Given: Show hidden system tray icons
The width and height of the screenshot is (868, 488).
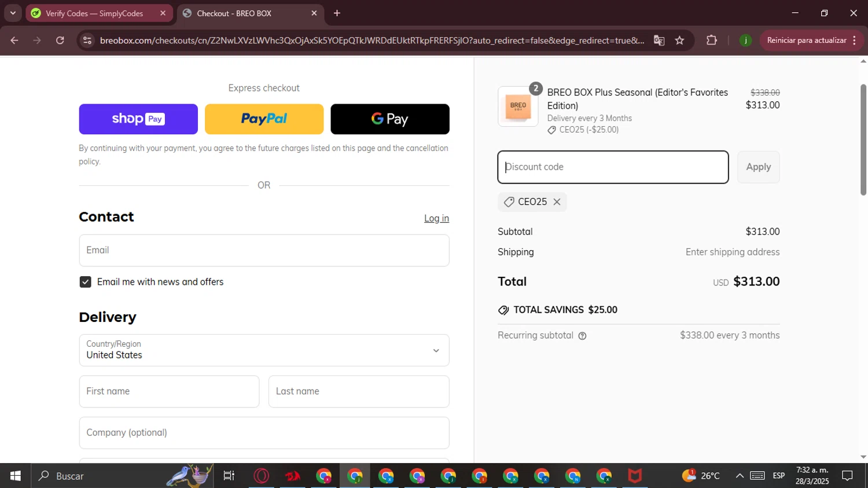Looking at the screenshot, I should point(740,476).
